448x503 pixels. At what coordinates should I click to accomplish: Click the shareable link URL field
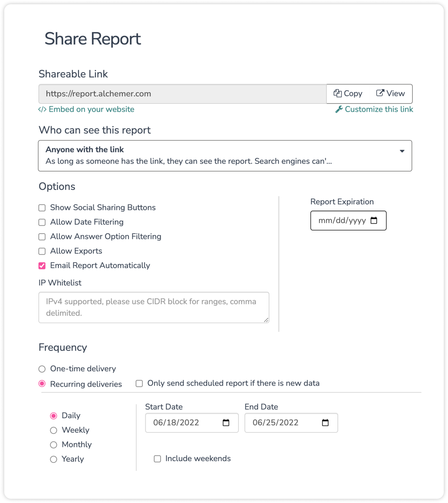click(x=173, y=94)
